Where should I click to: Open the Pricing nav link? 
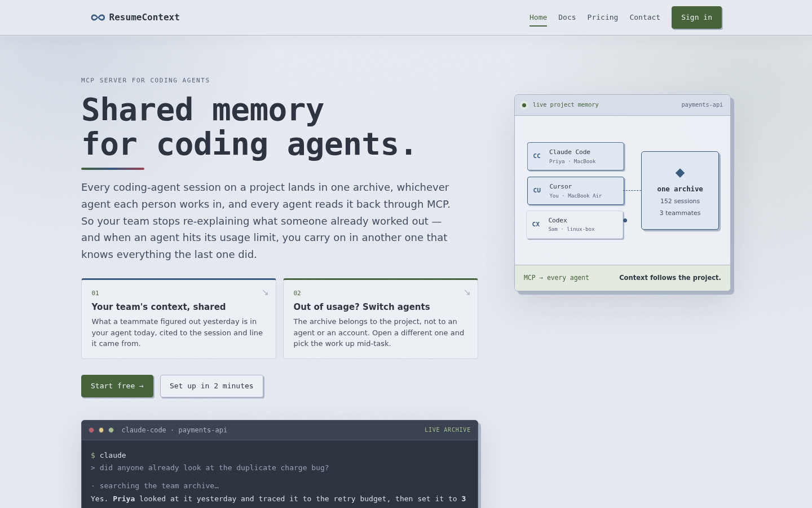click(602, 17)
